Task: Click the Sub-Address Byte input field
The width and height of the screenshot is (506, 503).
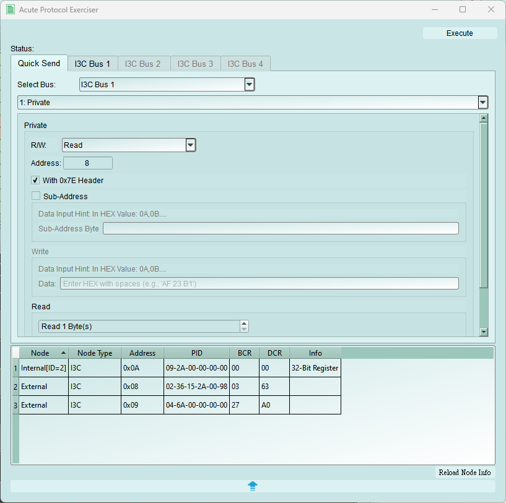Action: click(281, 229)
